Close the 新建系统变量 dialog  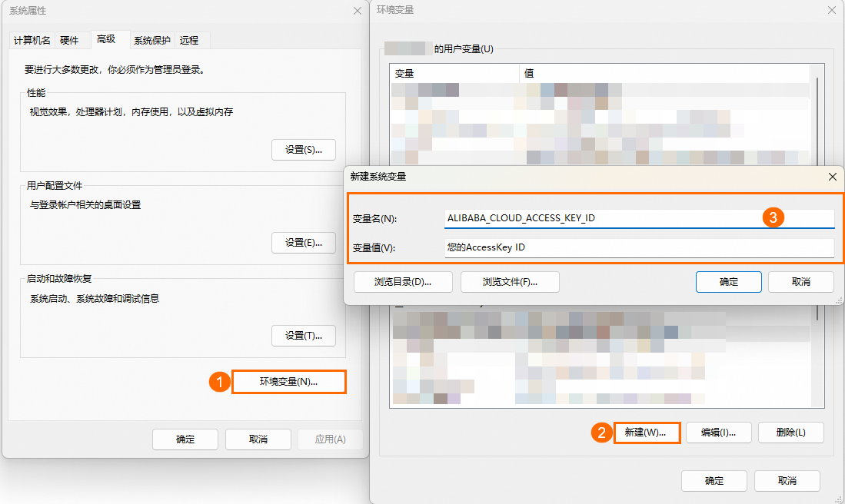833,177
